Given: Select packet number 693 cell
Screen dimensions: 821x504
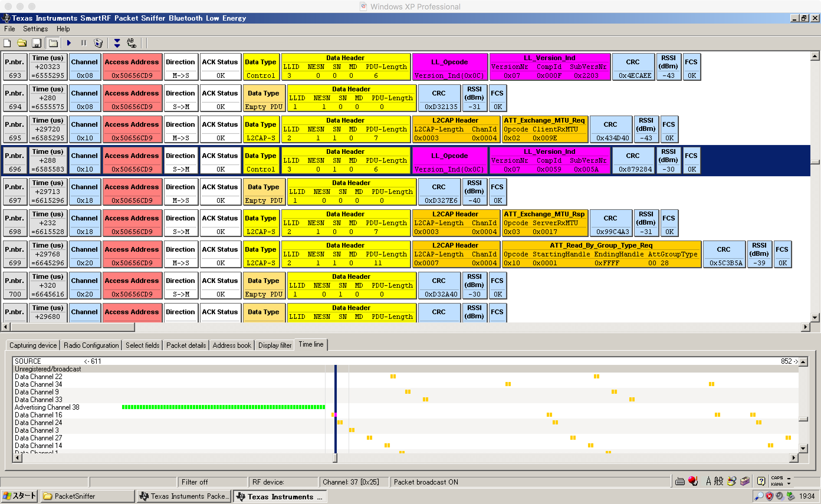Looking at the screenshot, I should pos(15,67).
